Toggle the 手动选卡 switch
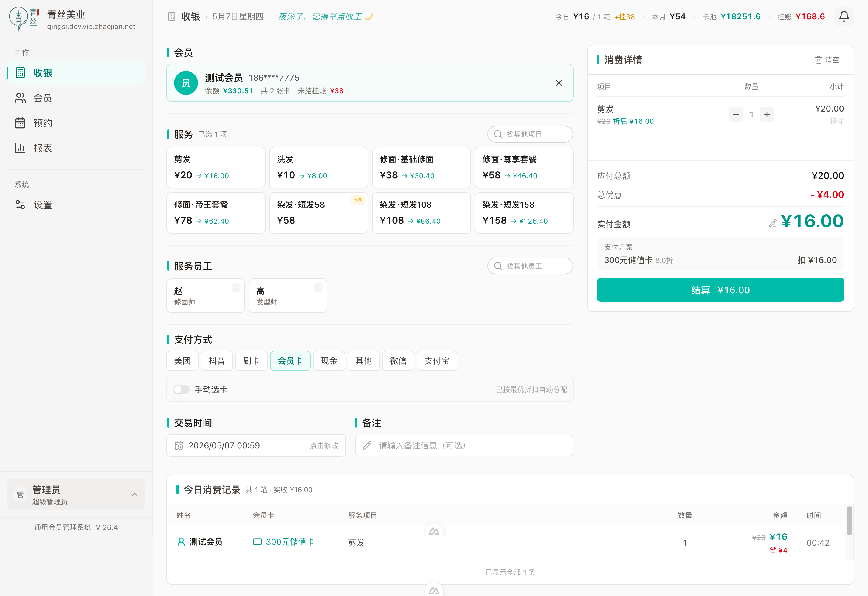This screenshot has height=596, width=868. click(181, 389)
